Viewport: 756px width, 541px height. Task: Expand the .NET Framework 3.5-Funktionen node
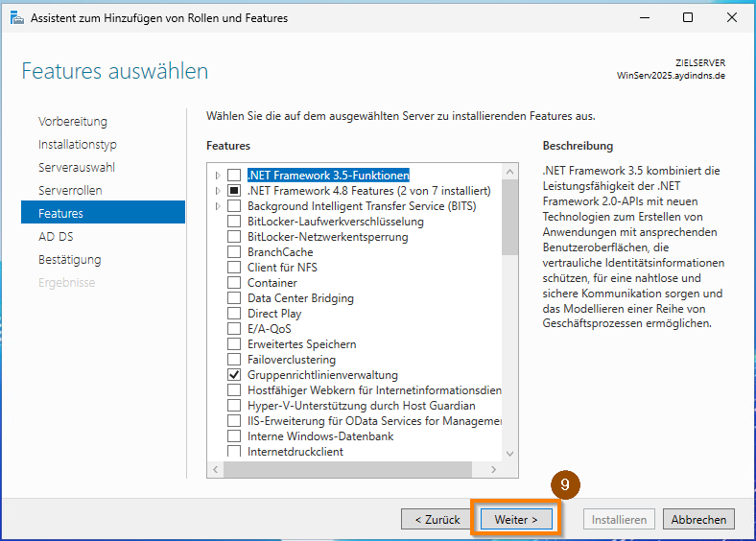click(218, 176)
